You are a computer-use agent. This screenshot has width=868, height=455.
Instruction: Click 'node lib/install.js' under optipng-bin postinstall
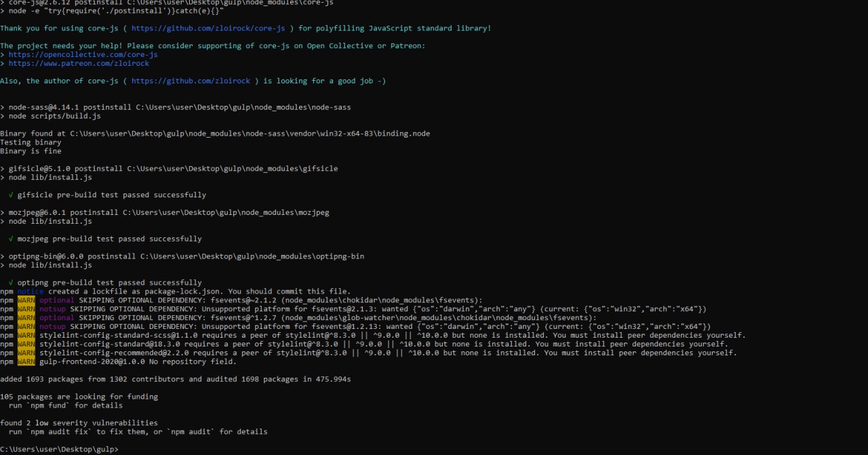(x=46, y=266)
